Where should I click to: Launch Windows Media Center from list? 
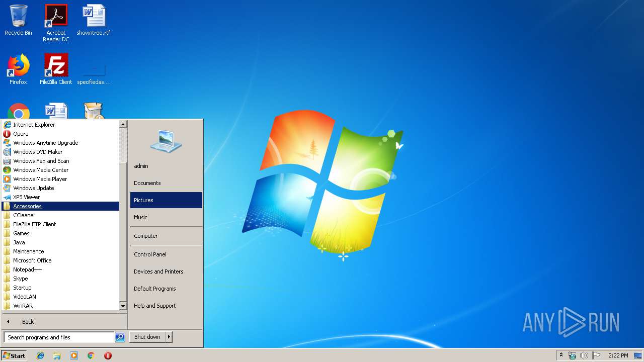click(60, 170)
